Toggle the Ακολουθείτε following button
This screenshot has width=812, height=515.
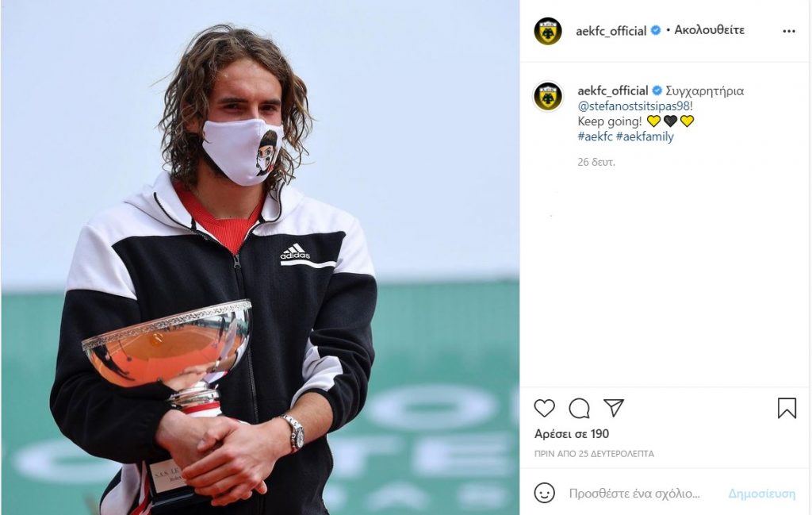point(709,30)
